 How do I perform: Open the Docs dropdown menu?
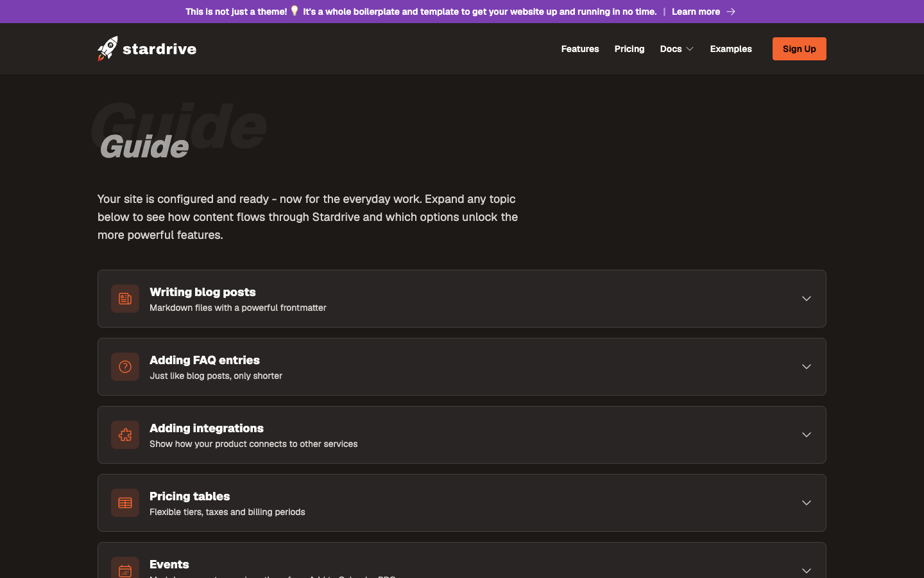pyautogui.click(x=677, y=49)
